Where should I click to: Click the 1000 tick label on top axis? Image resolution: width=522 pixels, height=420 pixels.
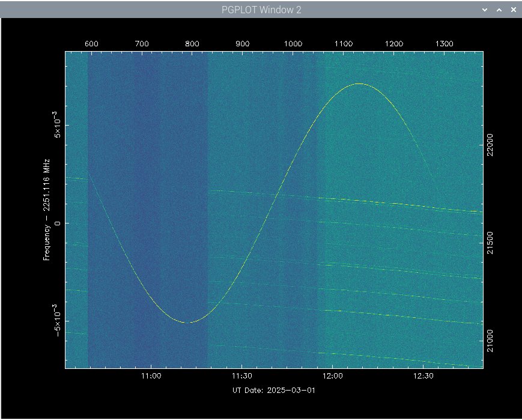pyautogui.click(x=293, y=44)
